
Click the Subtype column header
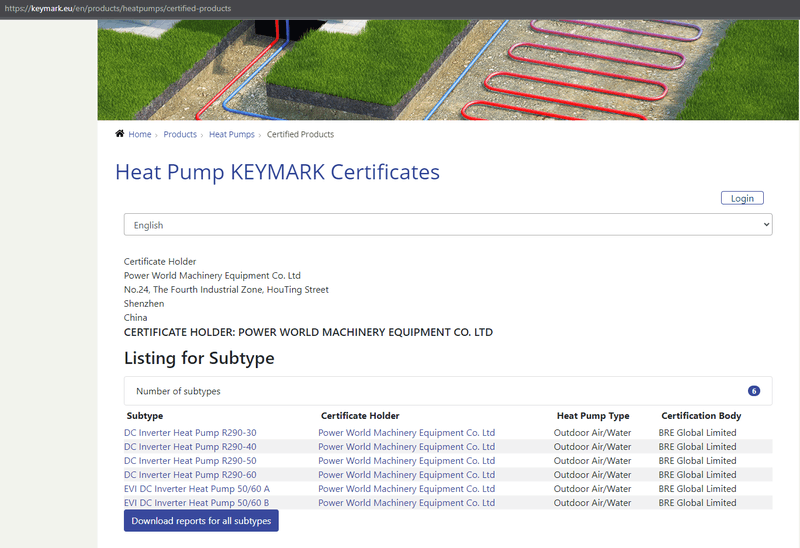click(x=145, y=416)
